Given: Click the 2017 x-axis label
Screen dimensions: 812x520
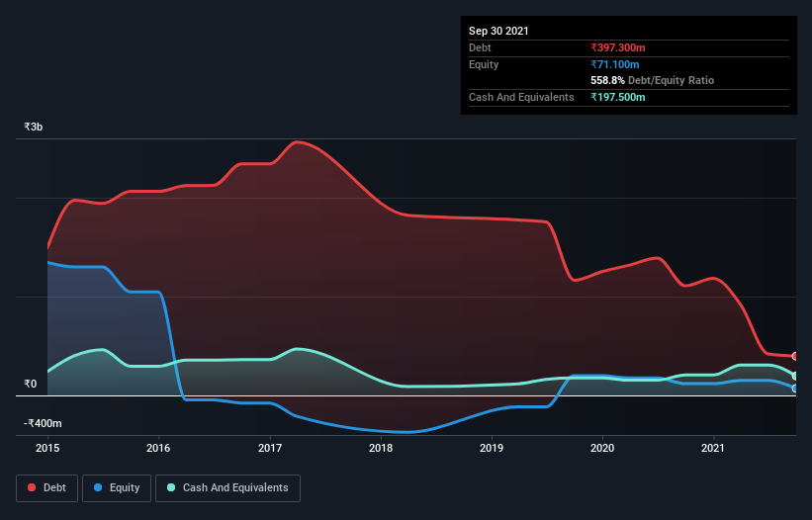Looking at the screenshot, I should pos(270,448).
